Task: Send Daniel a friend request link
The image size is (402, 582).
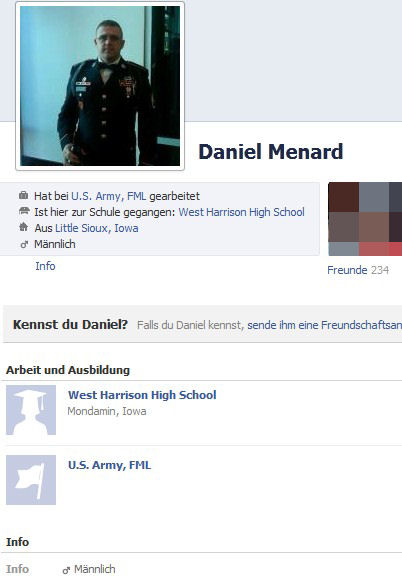Action: click(324, 325)
